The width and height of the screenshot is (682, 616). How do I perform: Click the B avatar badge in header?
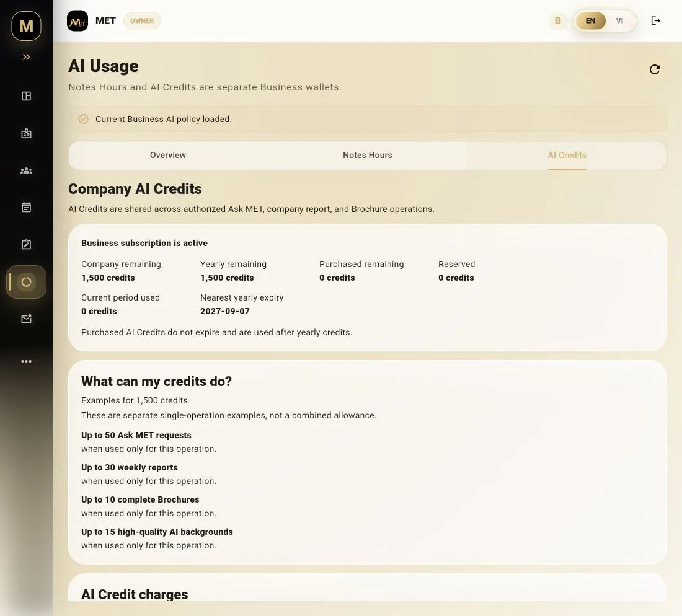[557, 21]
